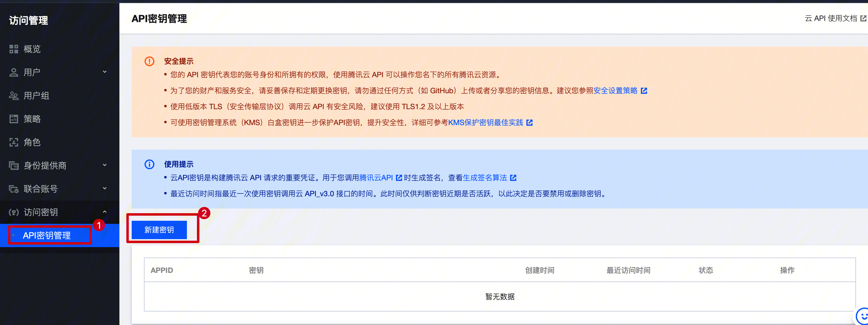Open 角色 in the sidebar menu
Screen dimensions: 868x325
pyautogui.click(x=32, y=142)
